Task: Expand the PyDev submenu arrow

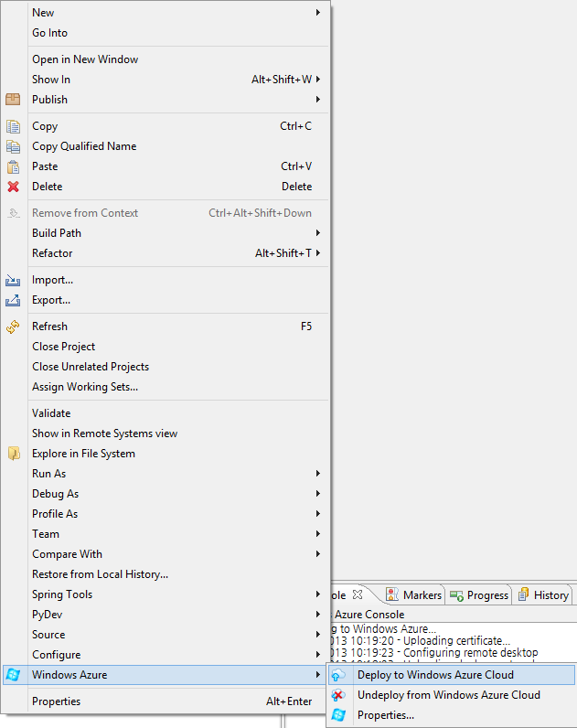Action: pyautogui.click(x=318, y=615)
